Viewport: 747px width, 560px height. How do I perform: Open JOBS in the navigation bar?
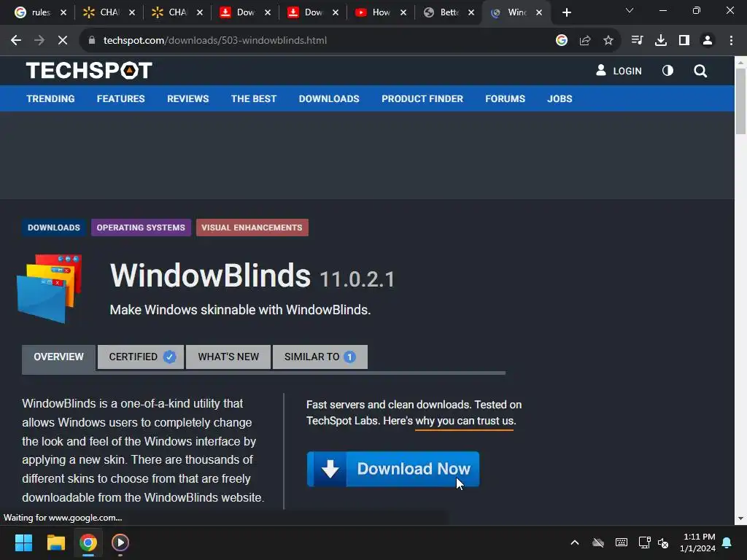tap(560, 98)
